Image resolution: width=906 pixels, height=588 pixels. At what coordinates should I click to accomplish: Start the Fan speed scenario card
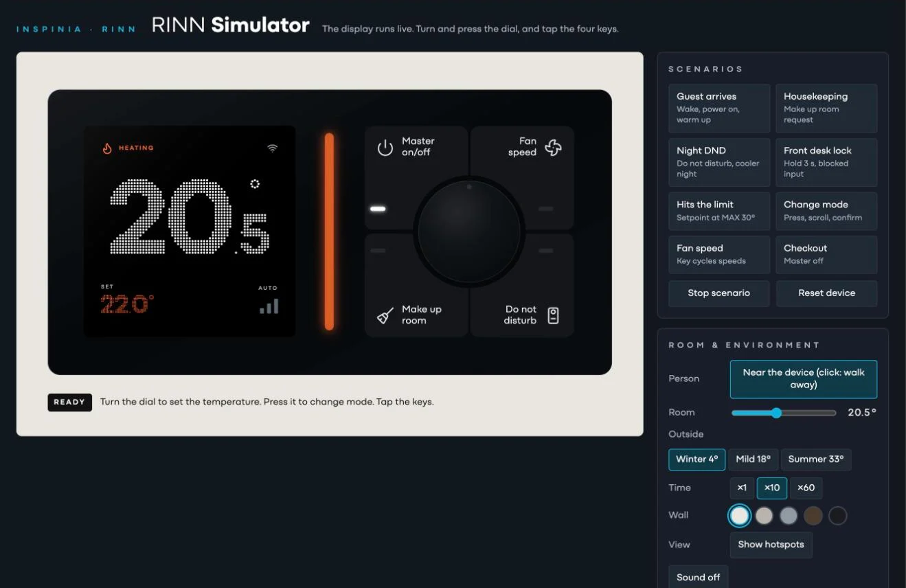[x=719, y=254]
